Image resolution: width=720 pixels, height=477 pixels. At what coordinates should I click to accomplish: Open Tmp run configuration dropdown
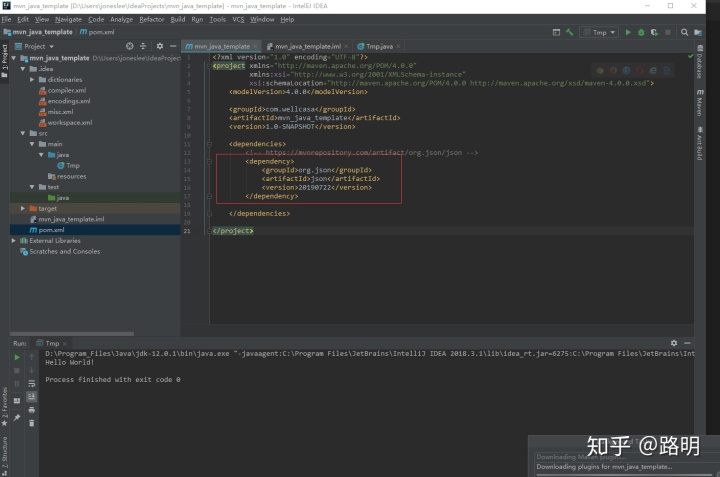pos(599,32)
